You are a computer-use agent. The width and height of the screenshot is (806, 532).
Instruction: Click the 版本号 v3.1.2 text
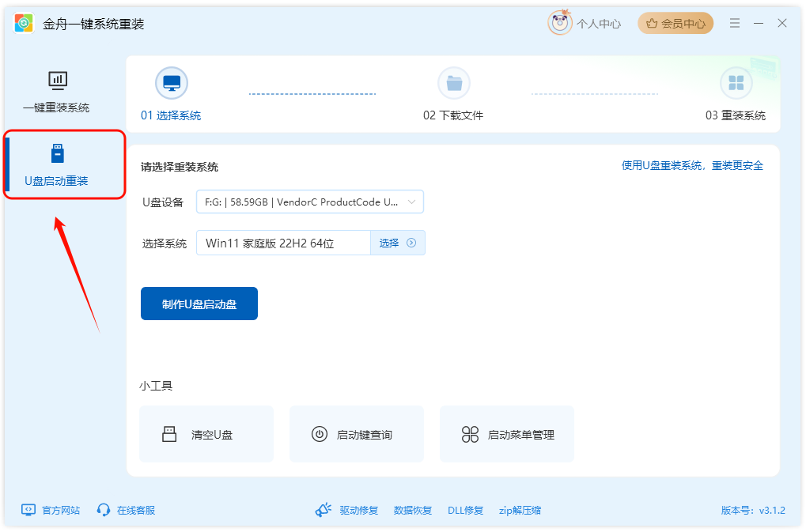coord(753,511)
